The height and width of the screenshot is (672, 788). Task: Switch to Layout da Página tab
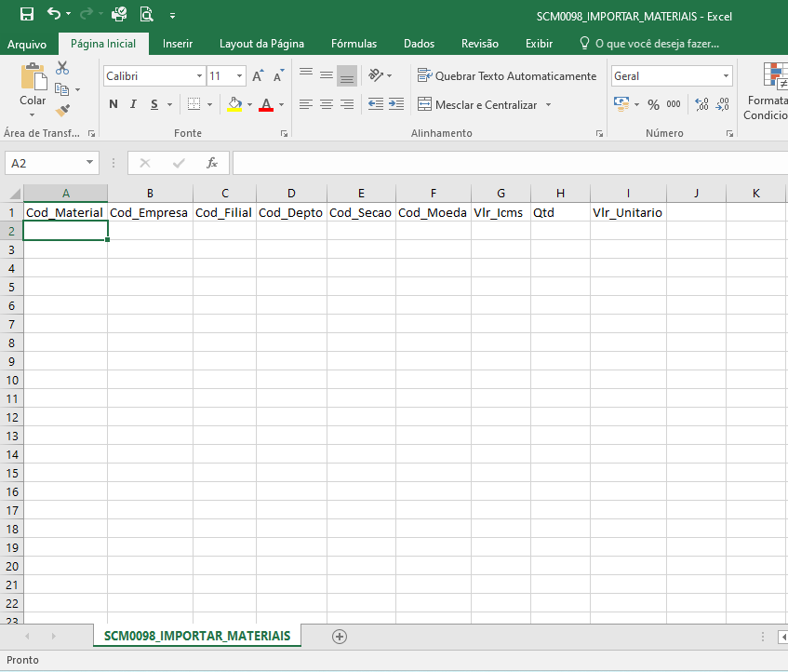(x=261, y=44)
